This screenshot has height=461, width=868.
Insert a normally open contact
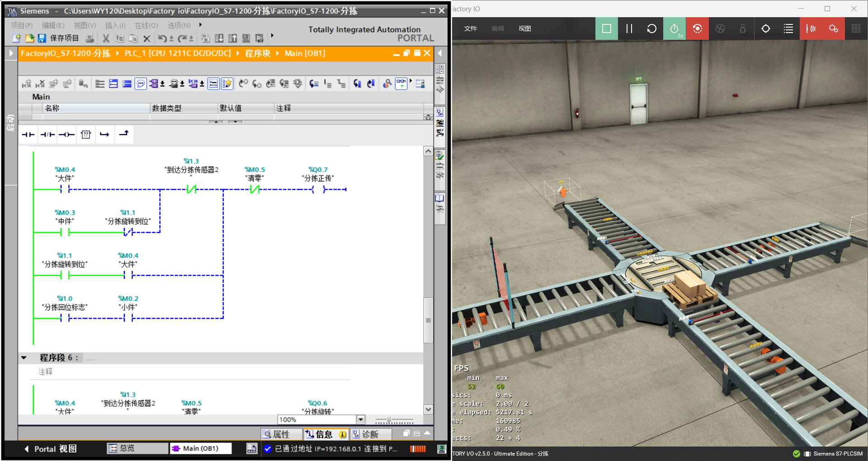click(28, 134)
